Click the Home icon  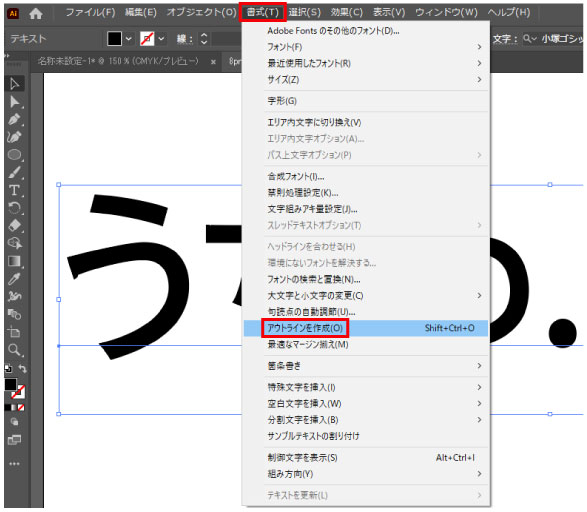(x=36, y=13)
